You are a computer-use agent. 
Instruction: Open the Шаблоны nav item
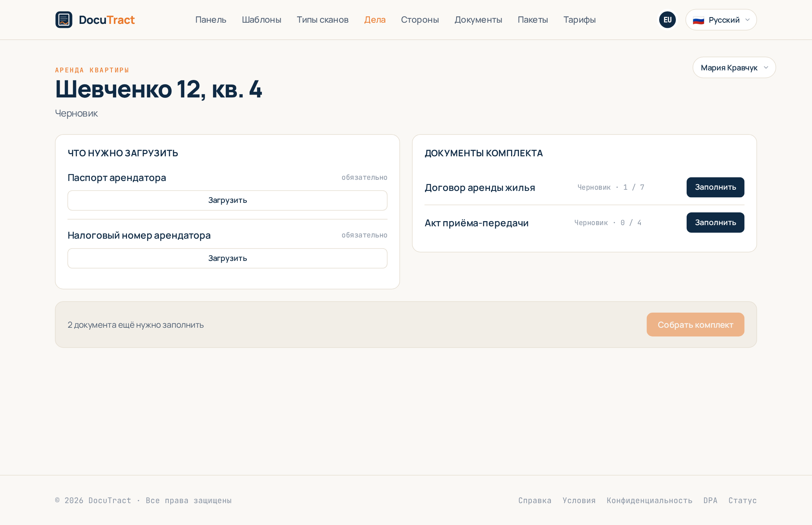click(262, 19)
